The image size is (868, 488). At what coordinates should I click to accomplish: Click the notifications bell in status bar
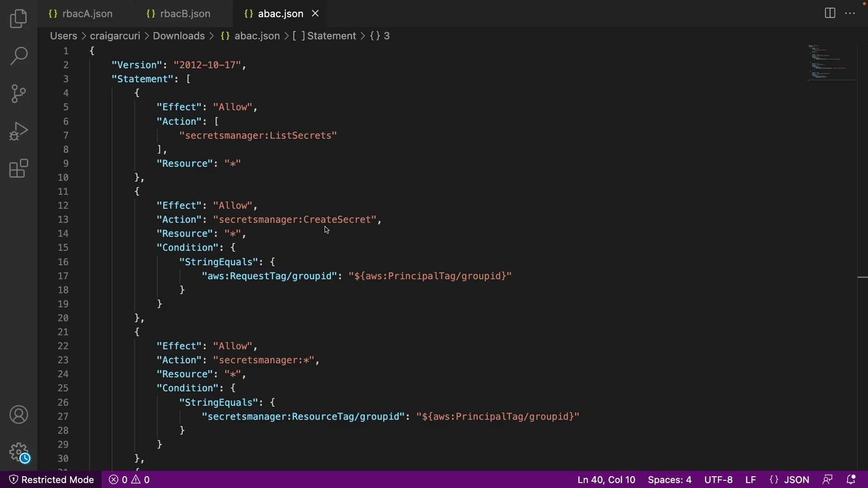851,479
